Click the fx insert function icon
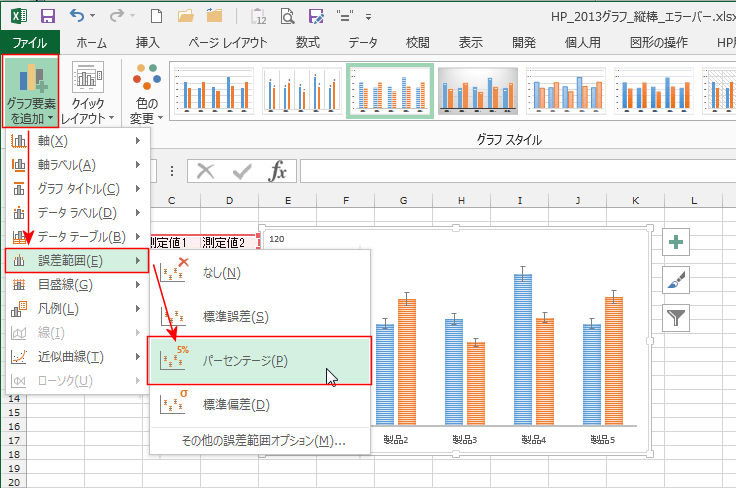Image resolution: width=736 pixels, height=488 pixels. (277, 171)
